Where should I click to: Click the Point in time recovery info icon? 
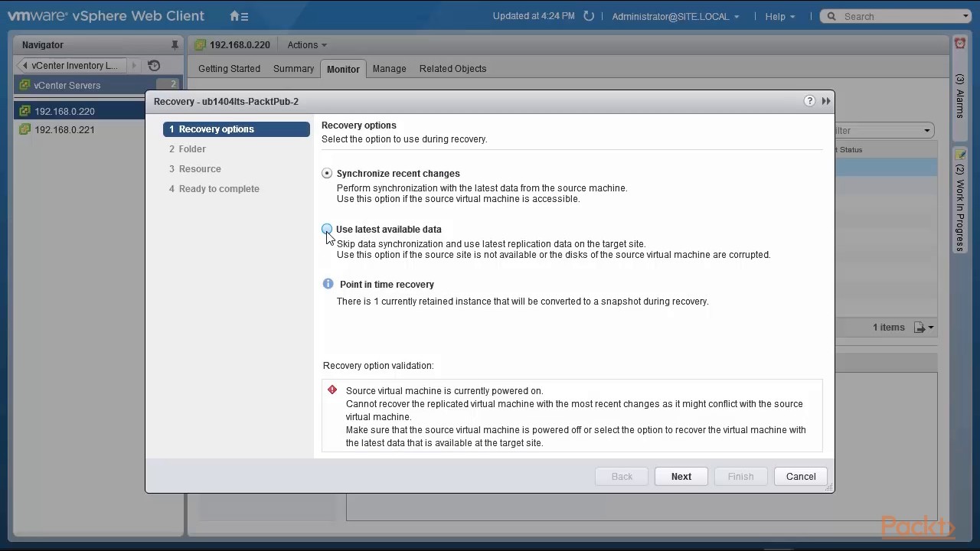pyautogui.click(x=328, y=284)
